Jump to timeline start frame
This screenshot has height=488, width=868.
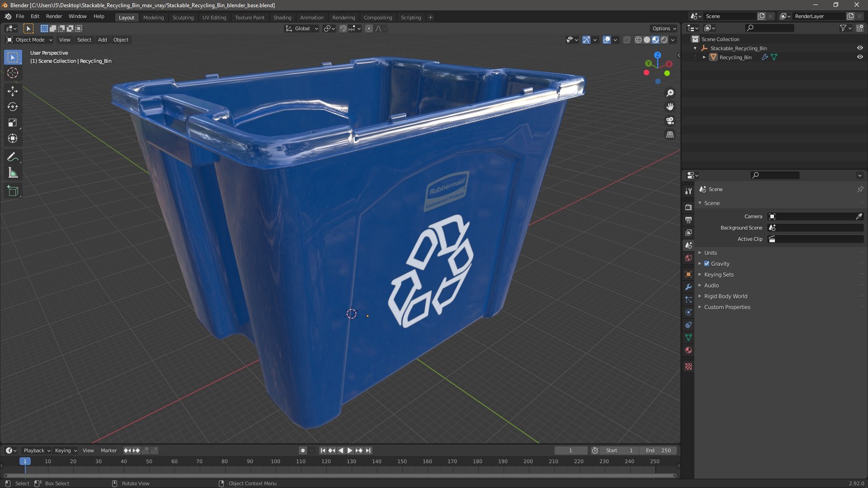(323, 450)
